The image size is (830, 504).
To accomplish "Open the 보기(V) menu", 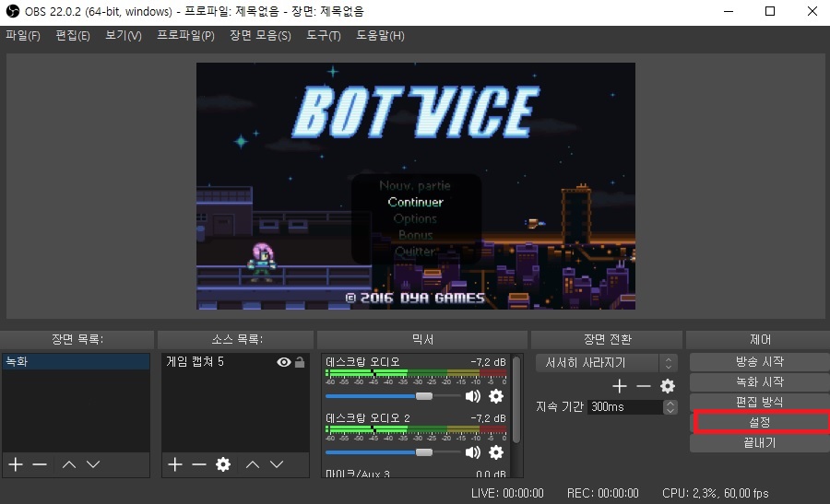I will [124, 35].
